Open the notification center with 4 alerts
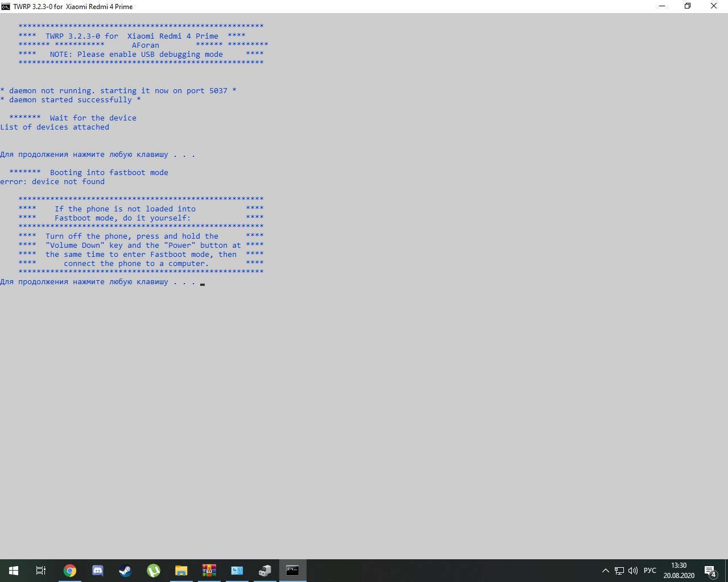This screenshot has width=728, height=582. click(x=710, y=571)
